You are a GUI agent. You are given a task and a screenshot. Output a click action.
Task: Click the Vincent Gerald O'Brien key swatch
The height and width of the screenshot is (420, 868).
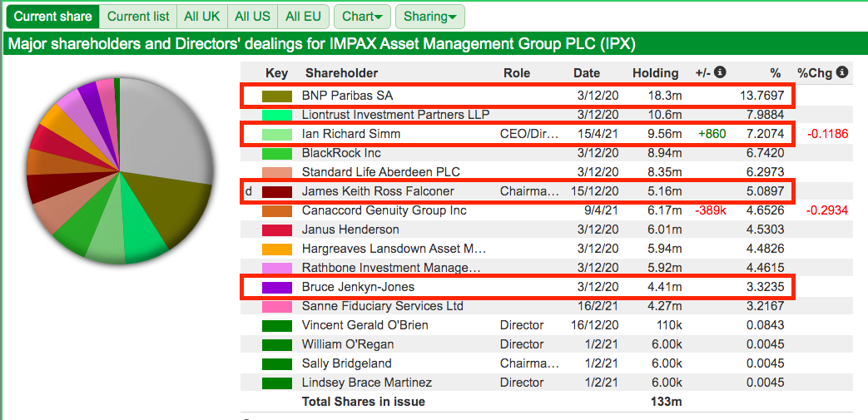[x=277, y=325]
